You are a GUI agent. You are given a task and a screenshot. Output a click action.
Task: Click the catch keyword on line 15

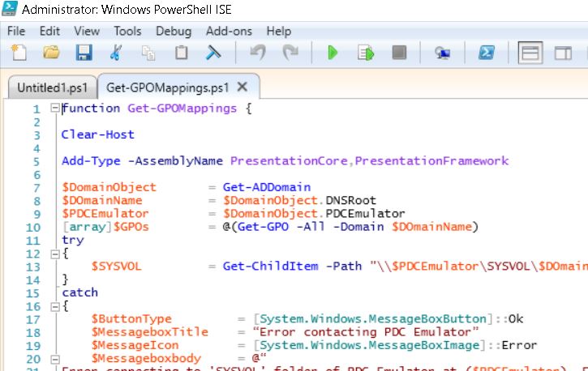pyautogui.click(x=79, y=292)
